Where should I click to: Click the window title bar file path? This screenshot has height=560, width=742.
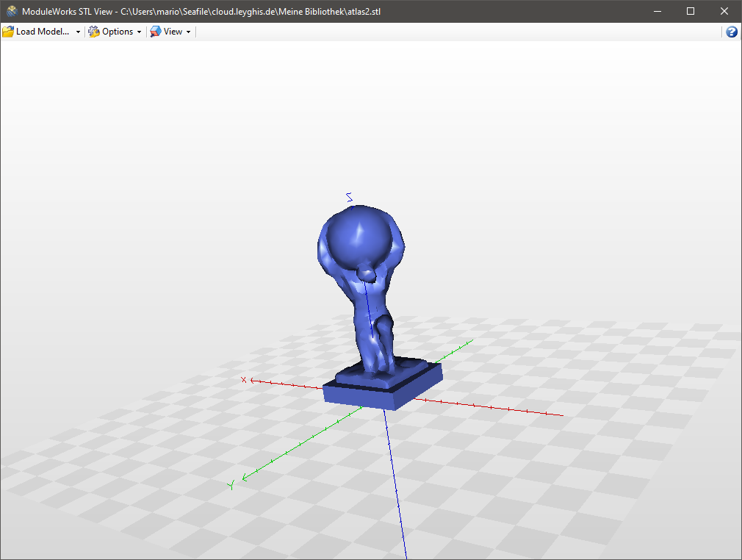(x=251, y=11)
